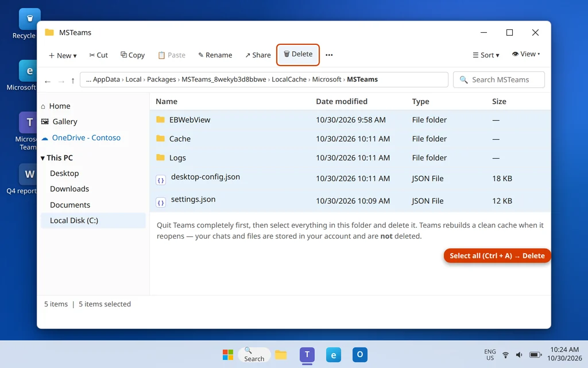
Task: Share the selected files
Action: tap(258, 55)
